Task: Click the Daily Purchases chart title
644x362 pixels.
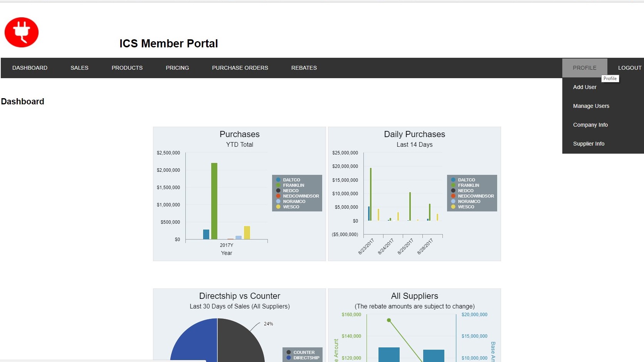Action: pos(414,134)
